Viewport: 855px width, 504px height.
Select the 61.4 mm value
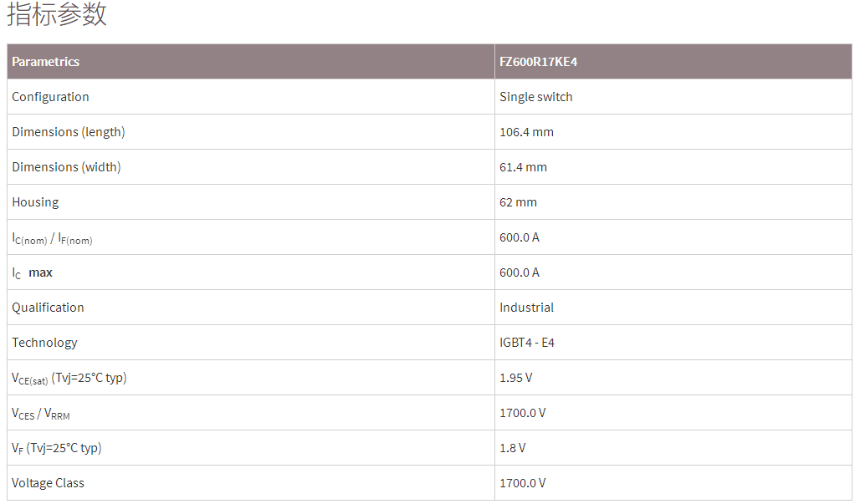[523, 167]
